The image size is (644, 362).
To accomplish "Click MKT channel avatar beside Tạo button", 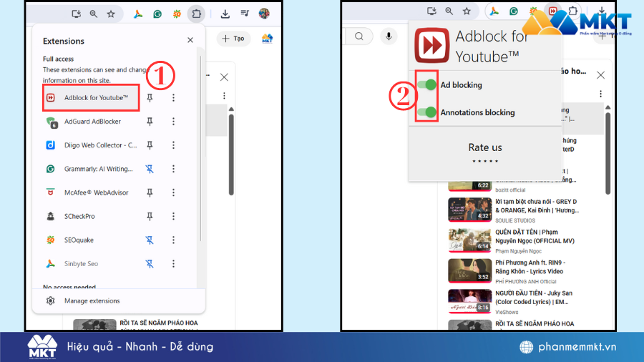I will (267, 39).
